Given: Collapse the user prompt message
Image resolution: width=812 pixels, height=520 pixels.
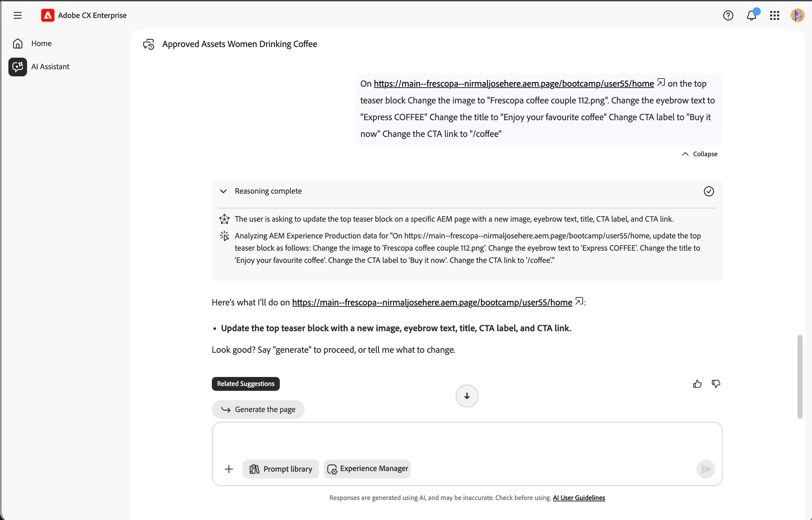Looking at the screenshot, I should coord(700,154).
